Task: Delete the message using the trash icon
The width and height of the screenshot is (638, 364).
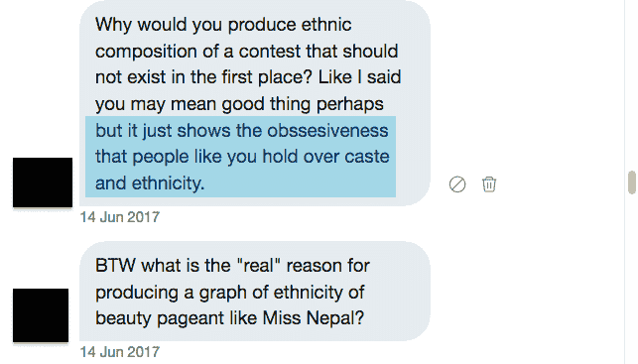Action: click(489, 184)
